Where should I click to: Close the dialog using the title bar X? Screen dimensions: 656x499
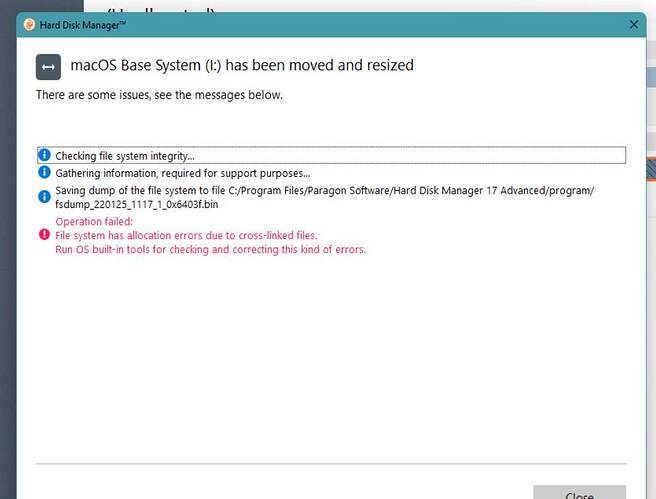pyautogui.click(x=632, y=25)
